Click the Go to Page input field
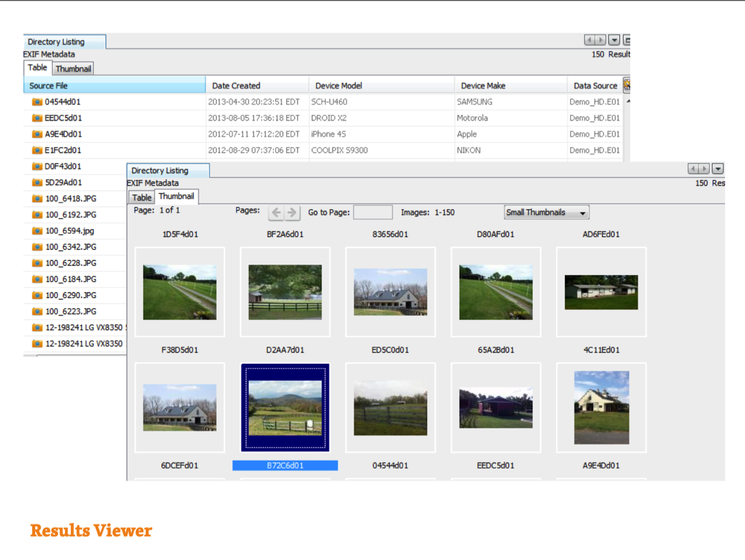The width and height of the screenshot is (745, 560). pos(372,213)
